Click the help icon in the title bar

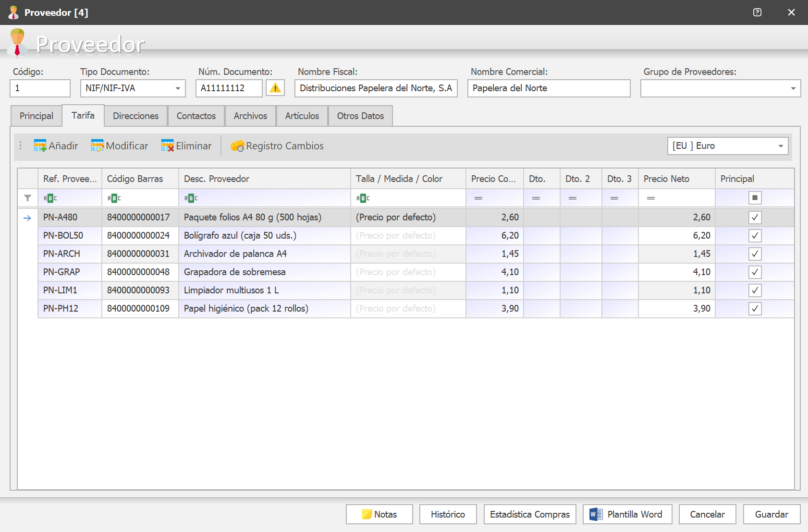click(x=757, y=12)
